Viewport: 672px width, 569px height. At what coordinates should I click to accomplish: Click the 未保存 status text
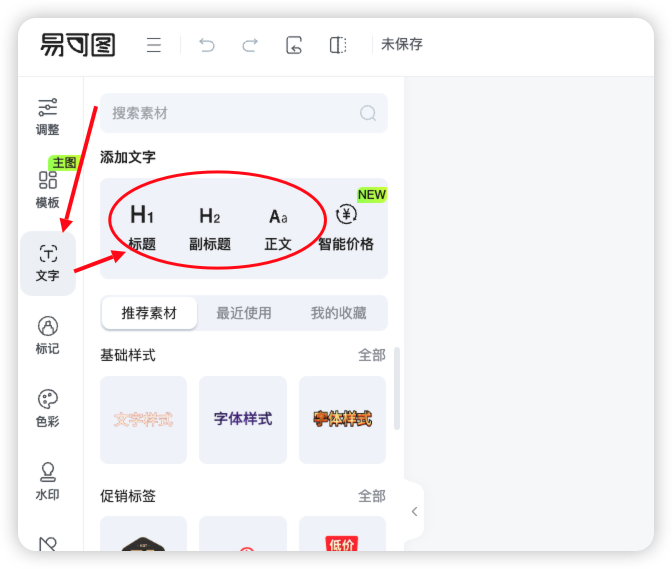click(402, 44)
